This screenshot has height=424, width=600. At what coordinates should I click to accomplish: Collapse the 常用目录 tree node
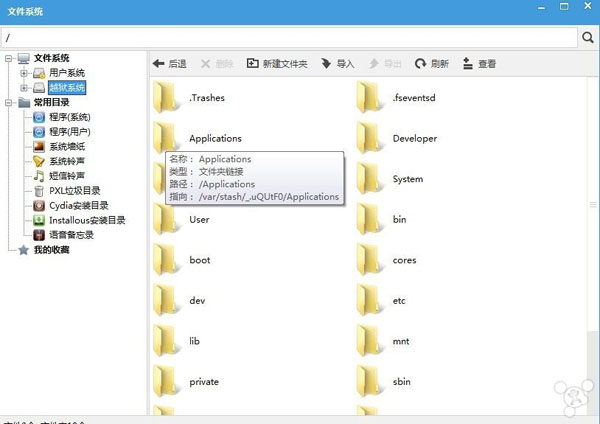tap(8, 103)
